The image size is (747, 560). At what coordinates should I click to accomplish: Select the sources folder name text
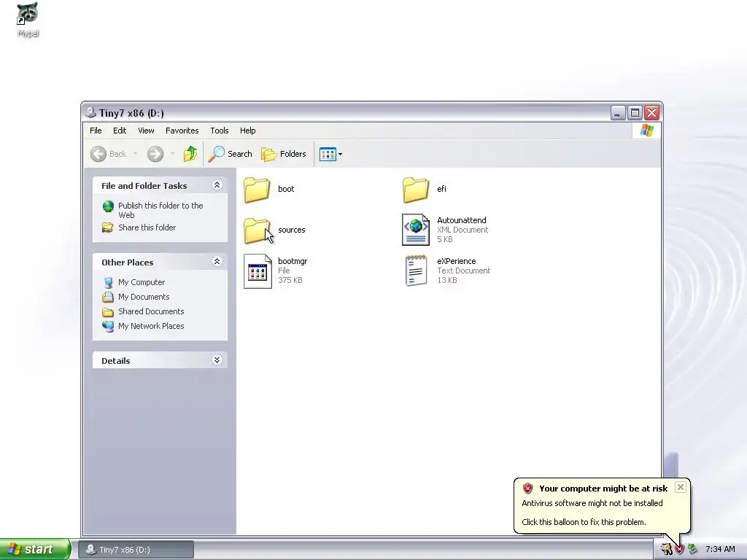pos(292,230)
